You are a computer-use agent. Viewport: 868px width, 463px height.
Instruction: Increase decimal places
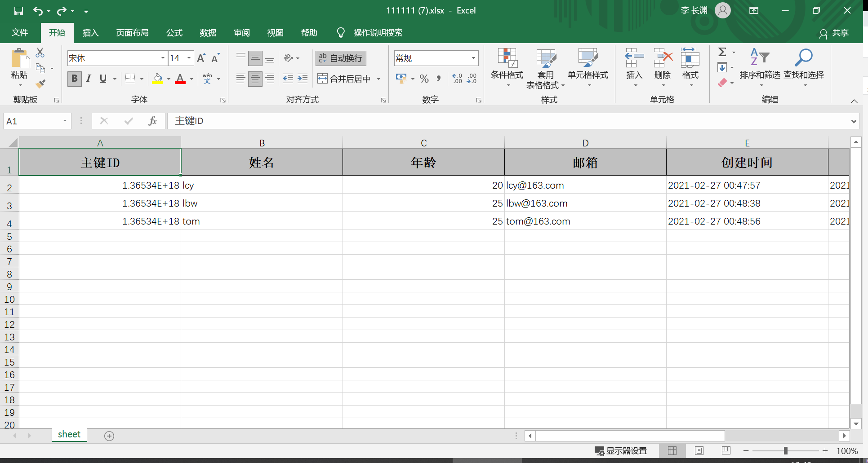[457, 79]
